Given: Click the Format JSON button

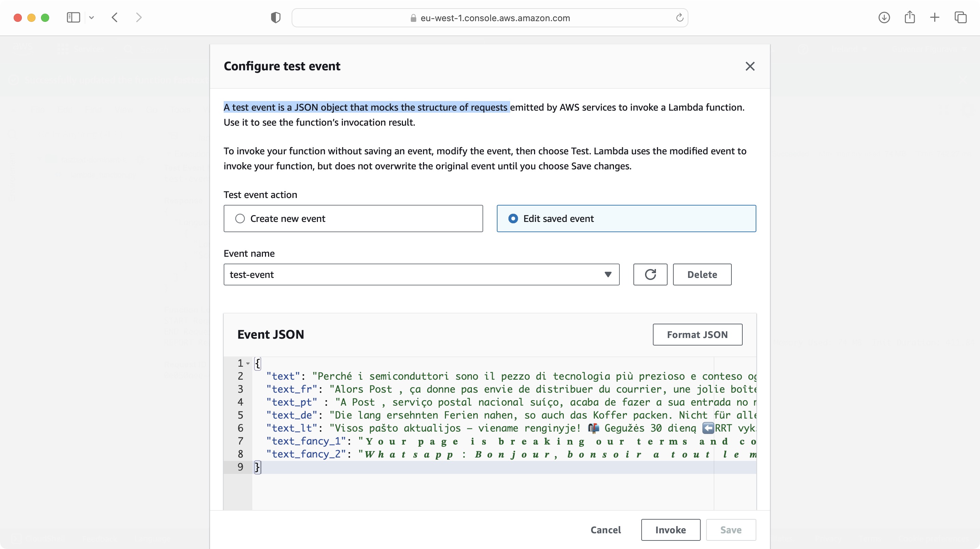Looking at the screenshot, I should [x=697, y=335].
